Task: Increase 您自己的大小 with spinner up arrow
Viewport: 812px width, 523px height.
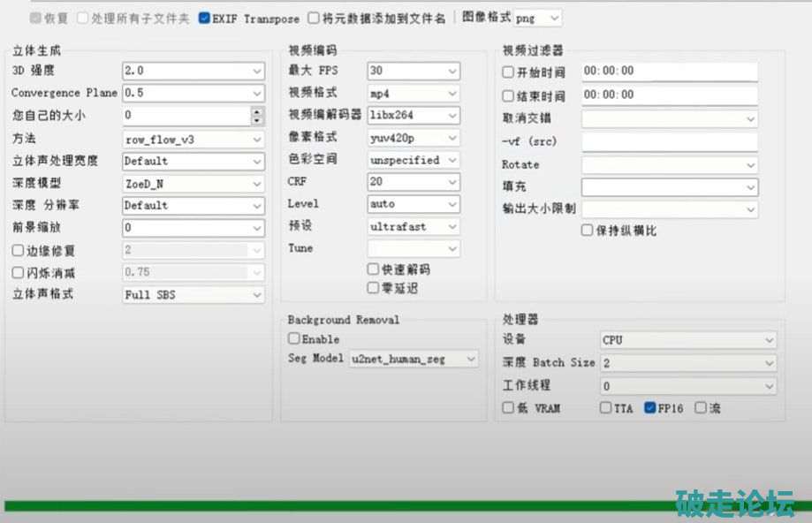Action: [257, 111]
